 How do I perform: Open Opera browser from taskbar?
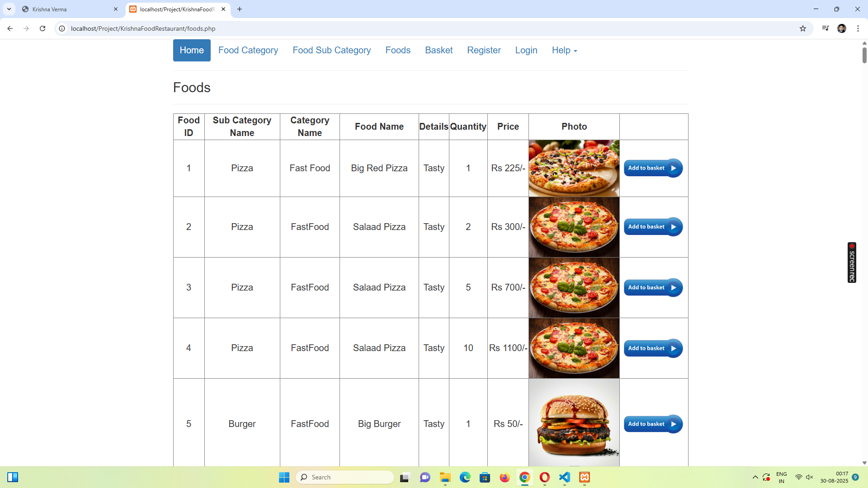tap(545, 477)
